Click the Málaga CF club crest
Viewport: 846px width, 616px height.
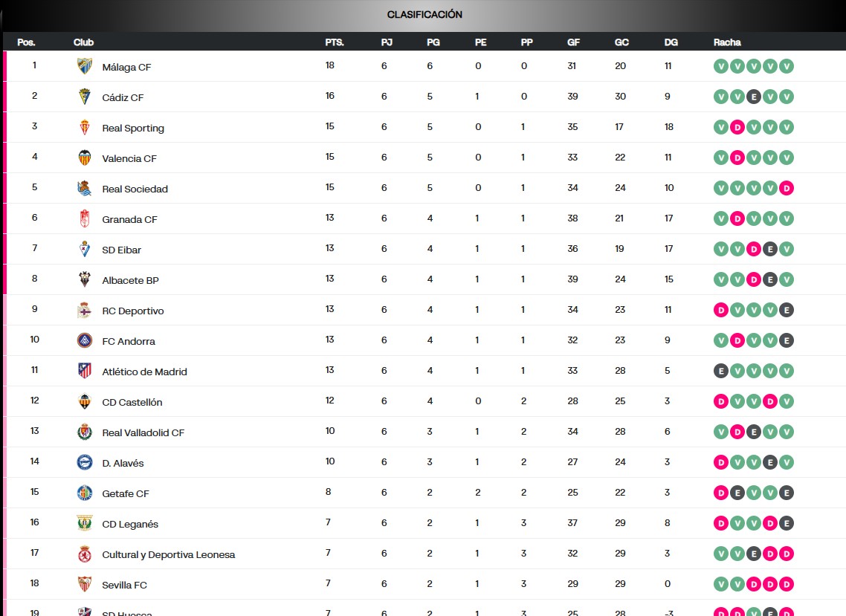pyautogui.click(x=85, y=66)
